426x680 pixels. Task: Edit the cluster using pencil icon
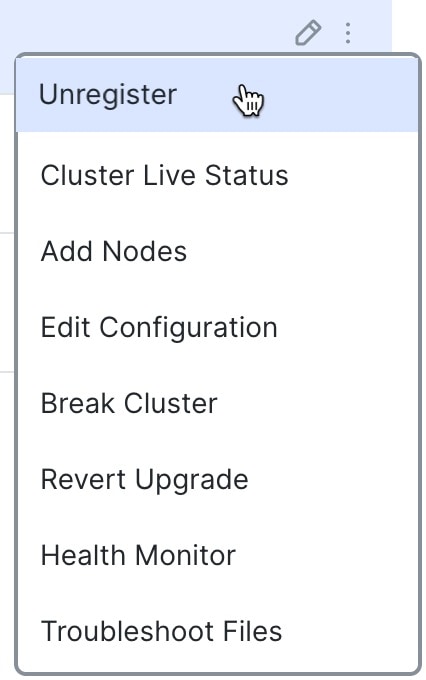(x=308, y=33)
